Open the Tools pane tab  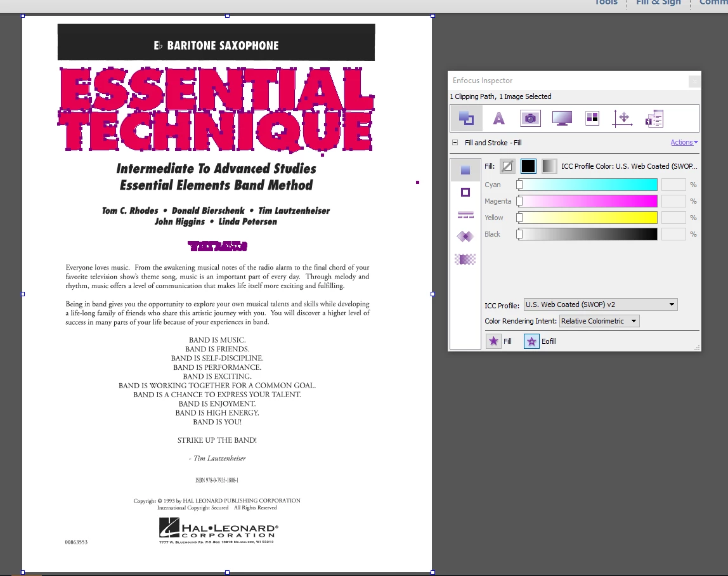(606, 3)
